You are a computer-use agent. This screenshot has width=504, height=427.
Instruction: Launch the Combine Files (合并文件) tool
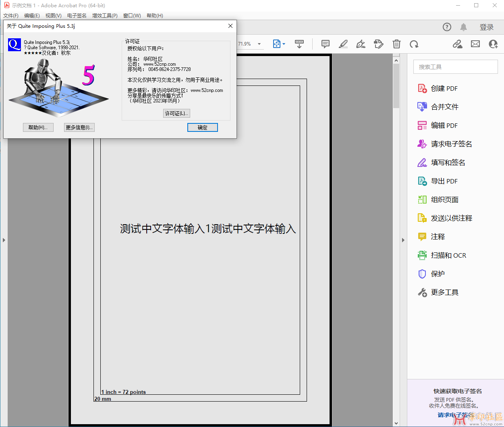[445, 107]
